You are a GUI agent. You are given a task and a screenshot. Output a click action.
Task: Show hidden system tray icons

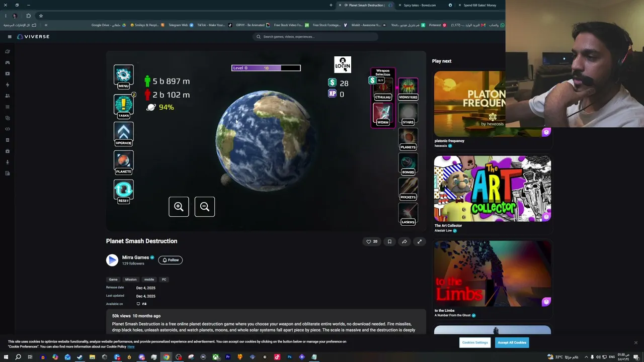[x=586, y=357]
